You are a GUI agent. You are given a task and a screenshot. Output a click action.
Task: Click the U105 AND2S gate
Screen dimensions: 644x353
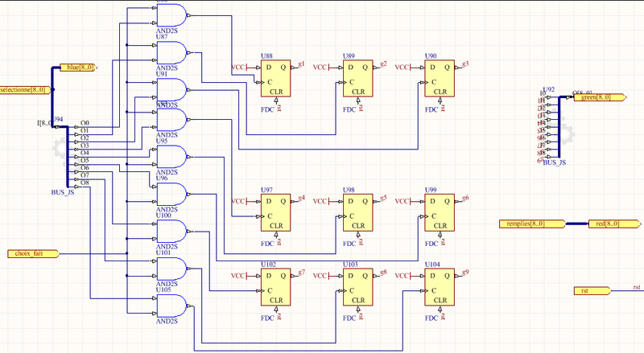click(175, 306)
